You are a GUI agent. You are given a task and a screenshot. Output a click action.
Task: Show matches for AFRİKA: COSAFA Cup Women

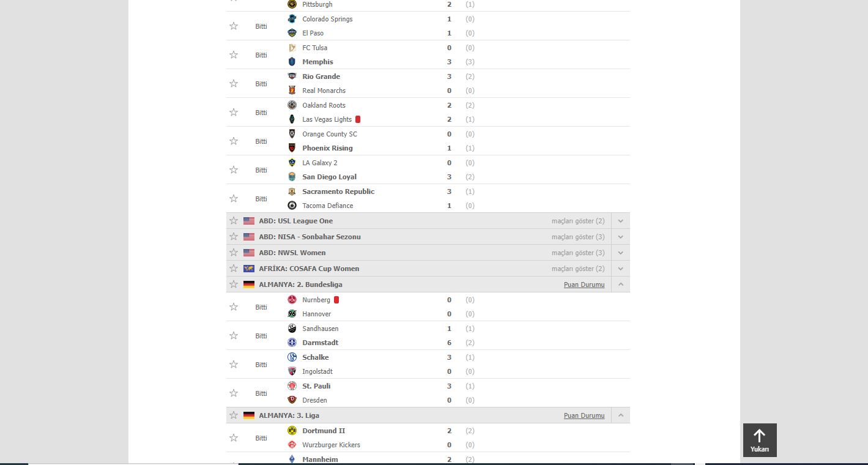[x=577, y=269]
